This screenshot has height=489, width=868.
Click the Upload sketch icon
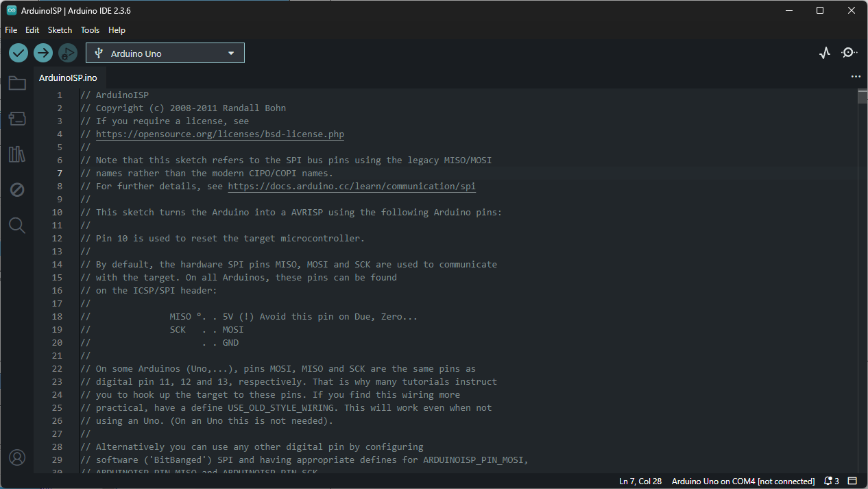(x=43, y=52)
